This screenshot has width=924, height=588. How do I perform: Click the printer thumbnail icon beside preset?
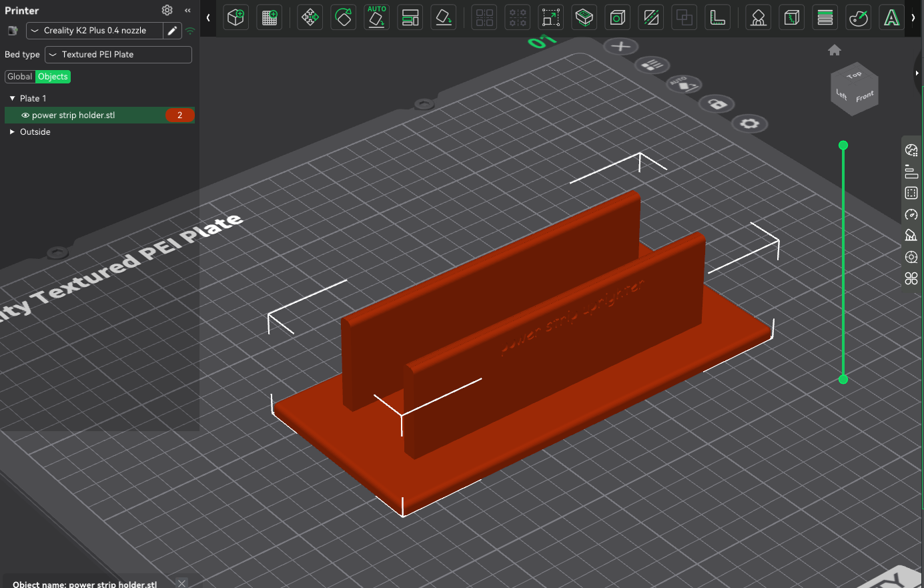[x=13, y=31]
